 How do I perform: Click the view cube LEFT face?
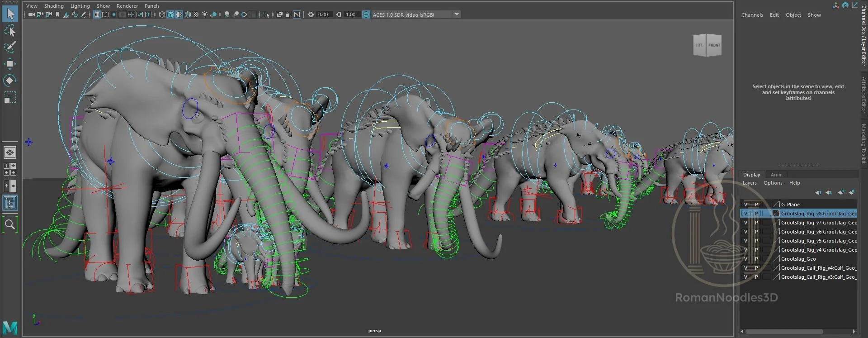[699, 45]
